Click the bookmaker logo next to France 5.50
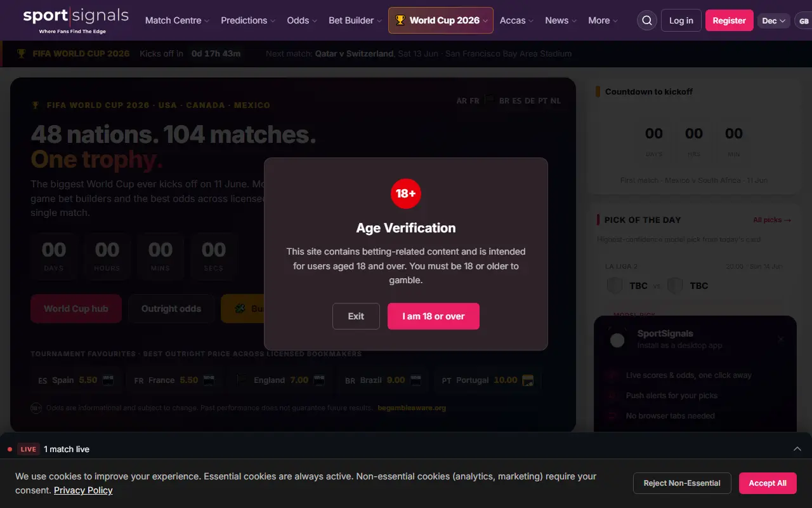 click(209, 380)
